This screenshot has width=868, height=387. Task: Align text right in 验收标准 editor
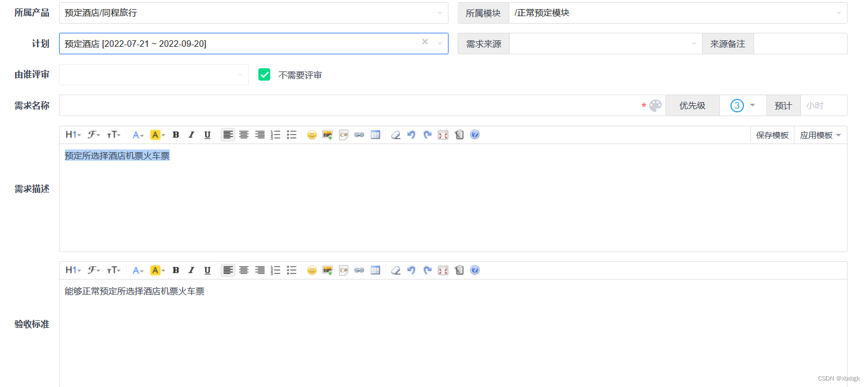260,270
